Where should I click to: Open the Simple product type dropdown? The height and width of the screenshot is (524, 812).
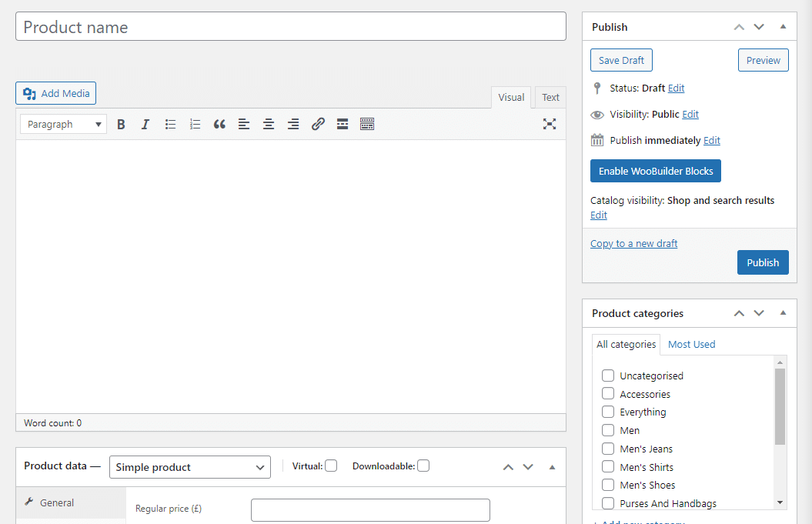[x=190, y=467]
